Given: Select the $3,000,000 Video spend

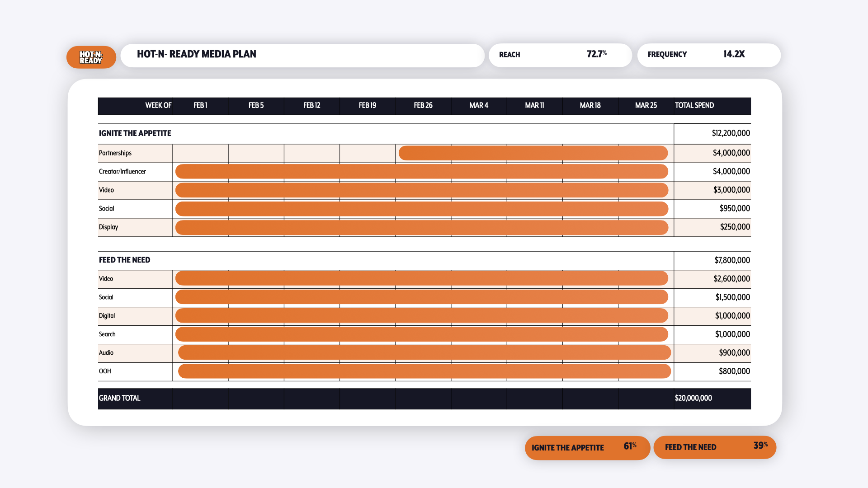Looking at the screenshot, I should [731, 190].
